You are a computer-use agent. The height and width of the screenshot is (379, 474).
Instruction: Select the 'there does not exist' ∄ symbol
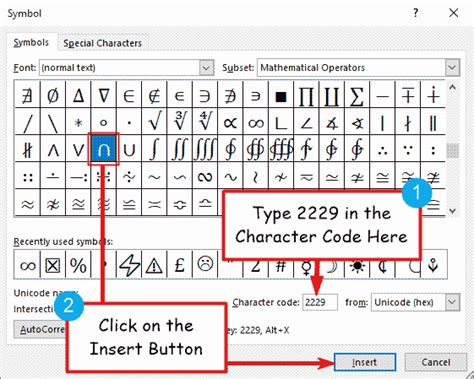click(27, 95)
